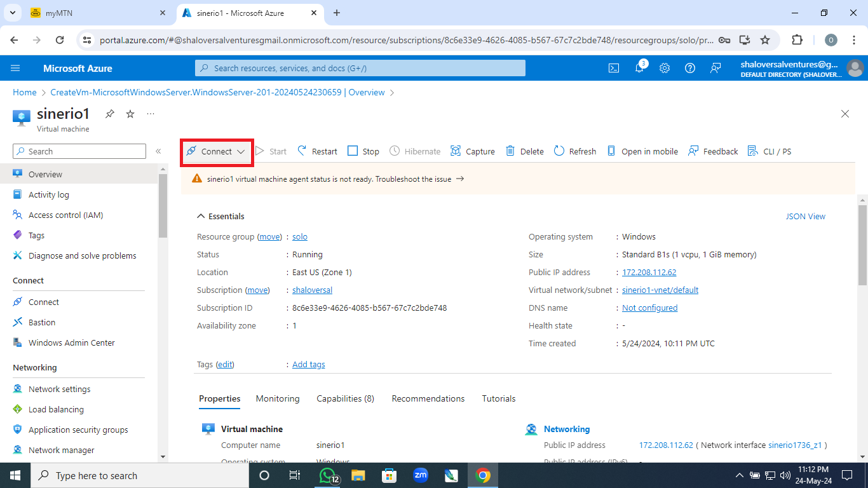The image size is (868, 488).
Task: Open the solo resource group link
Action: point(300,236)
